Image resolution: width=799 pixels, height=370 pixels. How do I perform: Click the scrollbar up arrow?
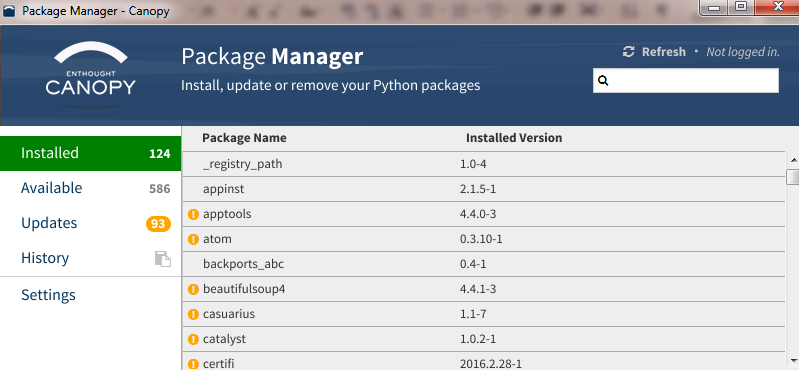pos(793,160)
